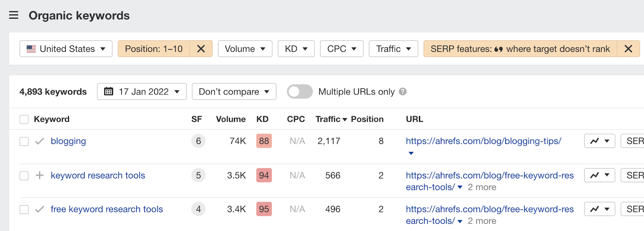Open the Don't compare dropdown
644x231 pixels.
234,92
